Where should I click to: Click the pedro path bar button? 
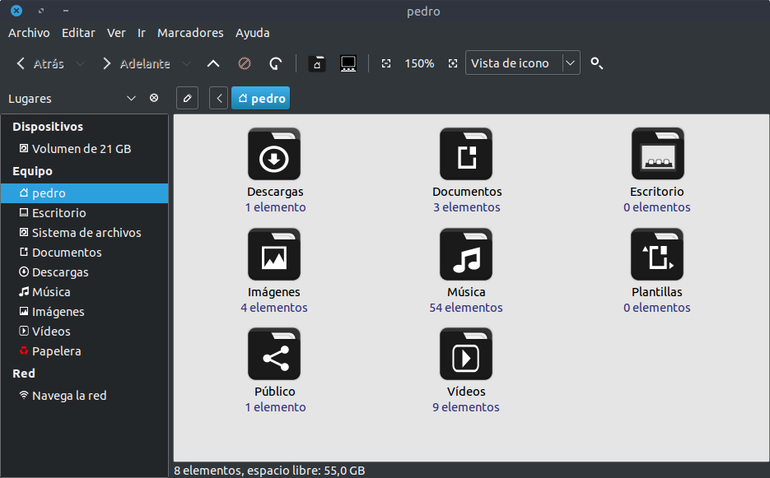261,98
